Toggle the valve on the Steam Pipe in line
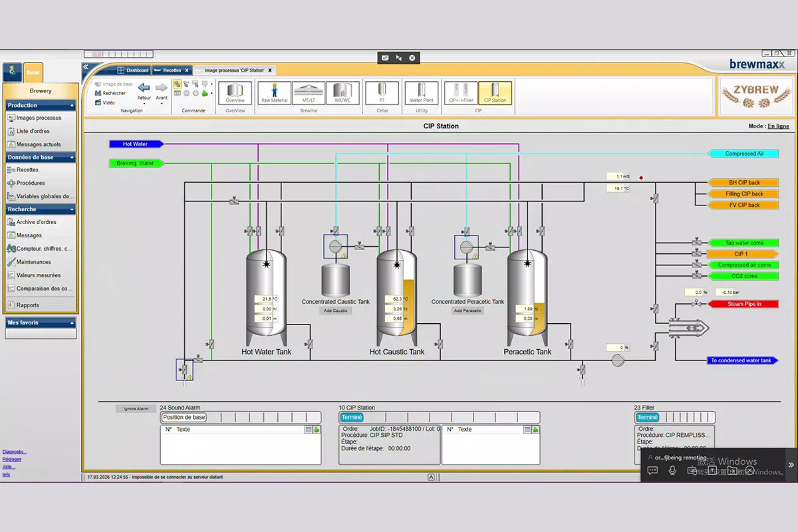798x532 pixels. pos(696,303)
